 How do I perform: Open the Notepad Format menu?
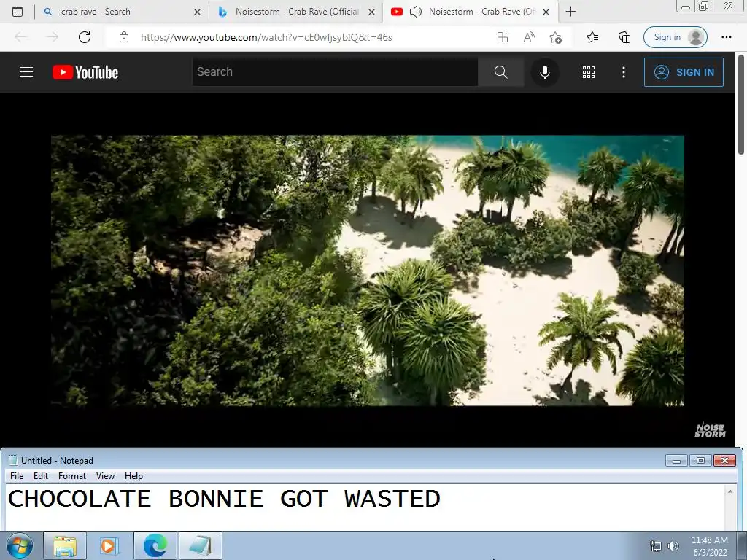(72, 475)
